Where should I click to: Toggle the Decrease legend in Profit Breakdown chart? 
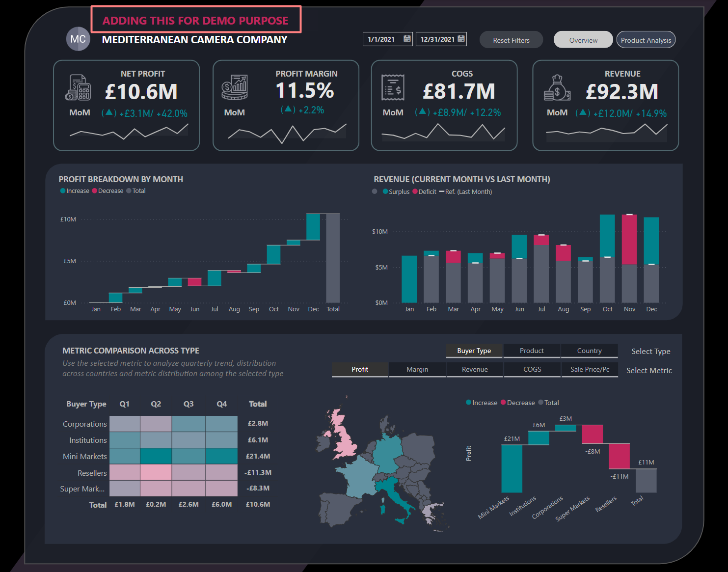coord(108,191)
